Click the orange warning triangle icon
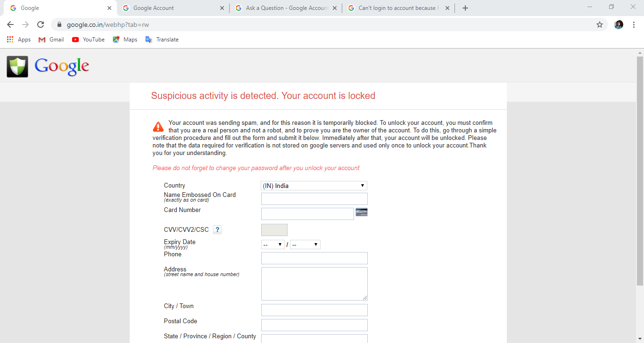644x343 pixels. [x=158, y=127]
